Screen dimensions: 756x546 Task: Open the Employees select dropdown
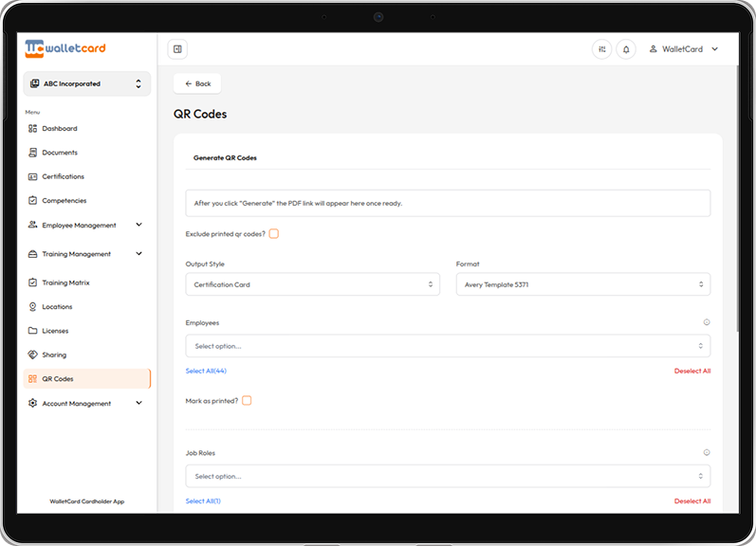[x=448, y=346]
